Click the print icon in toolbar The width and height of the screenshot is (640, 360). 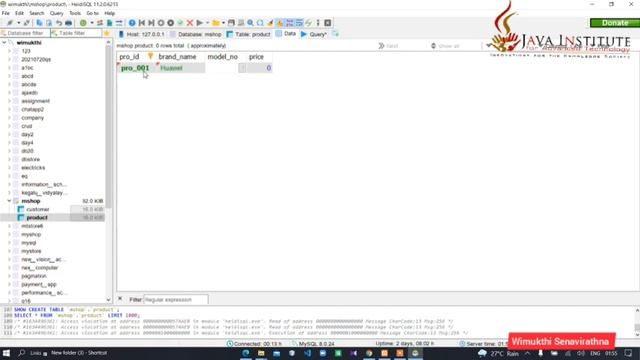[69, 23]
